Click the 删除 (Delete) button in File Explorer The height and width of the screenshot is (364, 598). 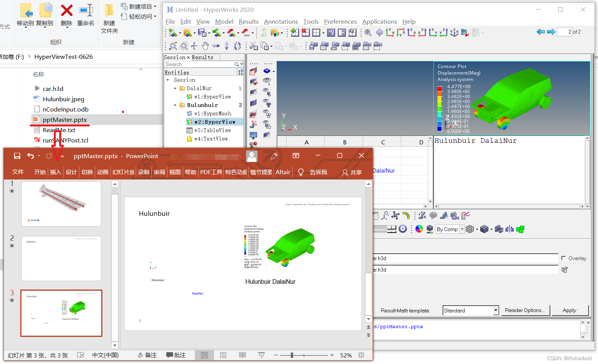coord(66,15)
